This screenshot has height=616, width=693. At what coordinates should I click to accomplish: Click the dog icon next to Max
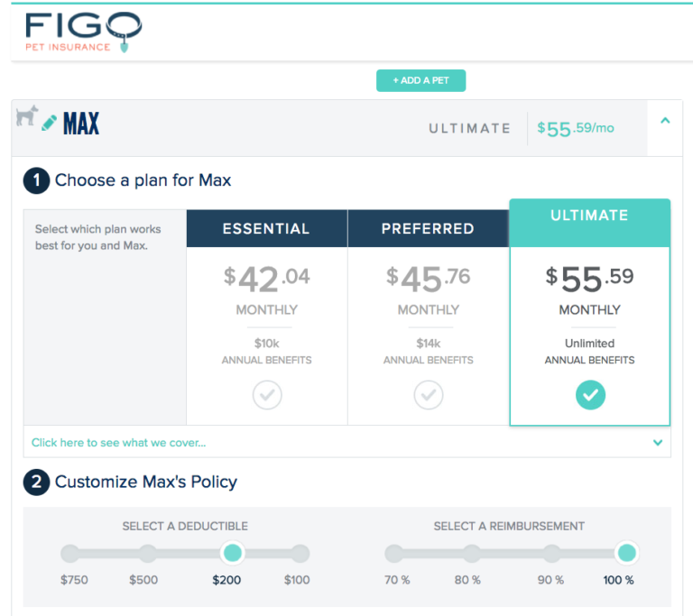click(x=27, y=115)
